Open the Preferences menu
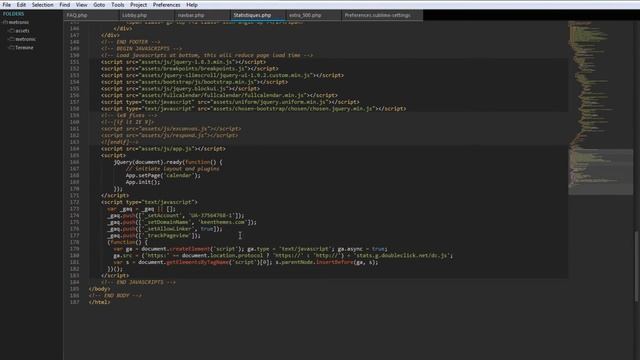 pyautogui.click(x=167, y=5)
